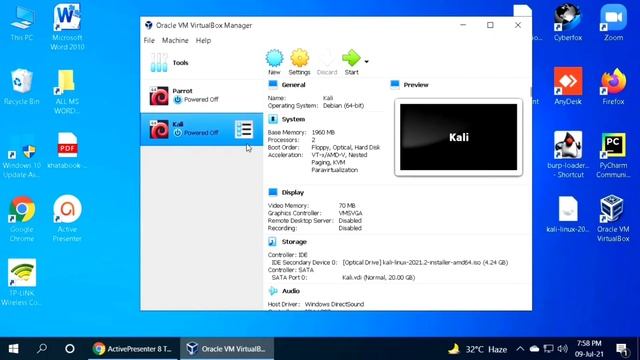The height and width of the screenshot is (360, 640).
Task: Open PyCharm Community desktop shortcut
Action: [613, 155]
